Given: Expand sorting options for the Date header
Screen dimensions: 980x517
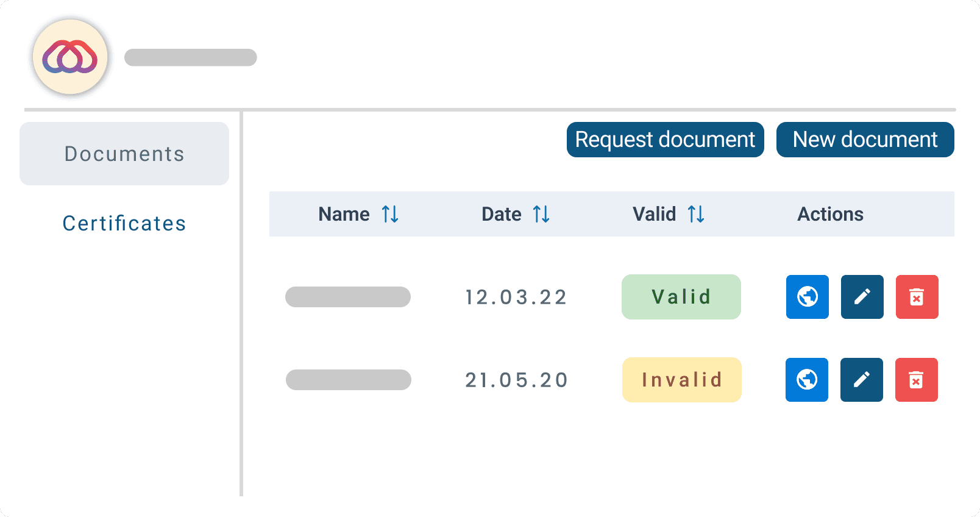Looking at the screenshot, I should point(542,214).
